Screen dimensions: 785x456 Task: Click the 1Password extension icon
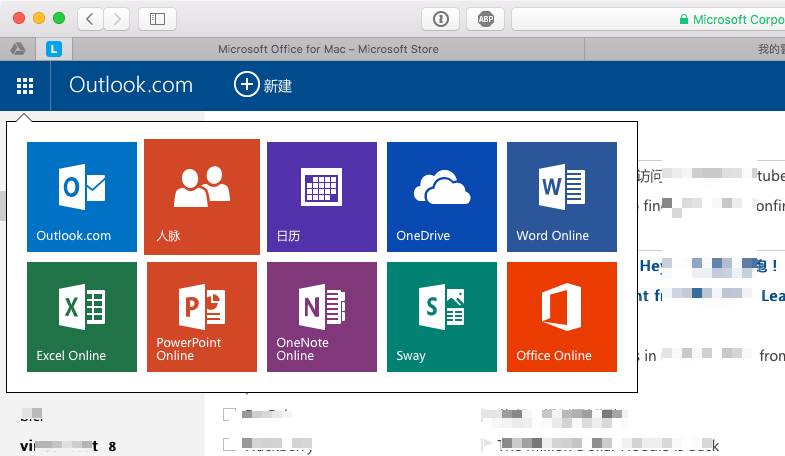(x=441, y=19)
